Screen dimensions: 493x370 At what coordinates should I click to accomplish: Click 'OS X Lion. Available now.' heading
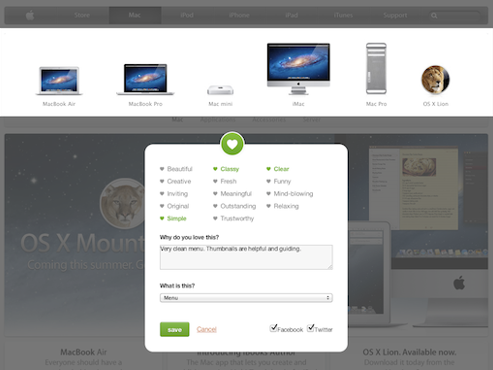[409, 352]
